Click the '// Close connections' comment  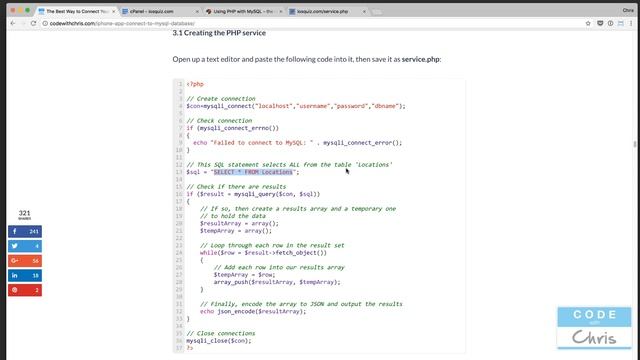coord(221,334)
